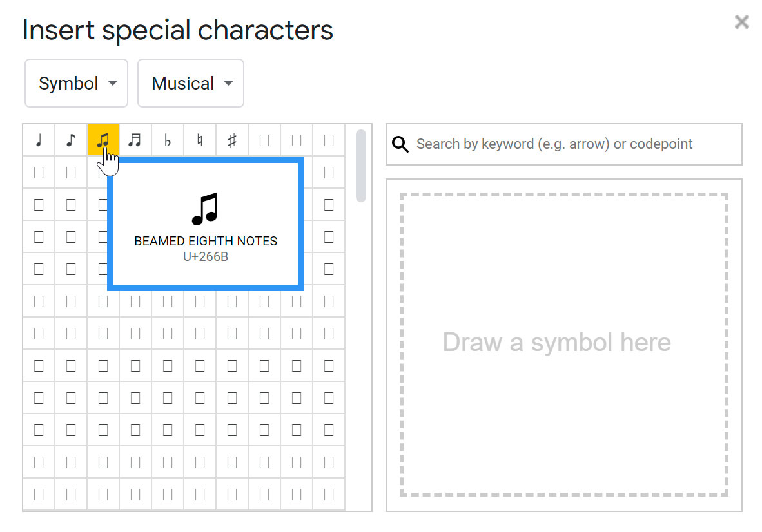This screenshot has height=532, width=762.
Task: Click the Symbol dropdown chevron arrow
Action: pyautogui.click(x=113, y=83)
